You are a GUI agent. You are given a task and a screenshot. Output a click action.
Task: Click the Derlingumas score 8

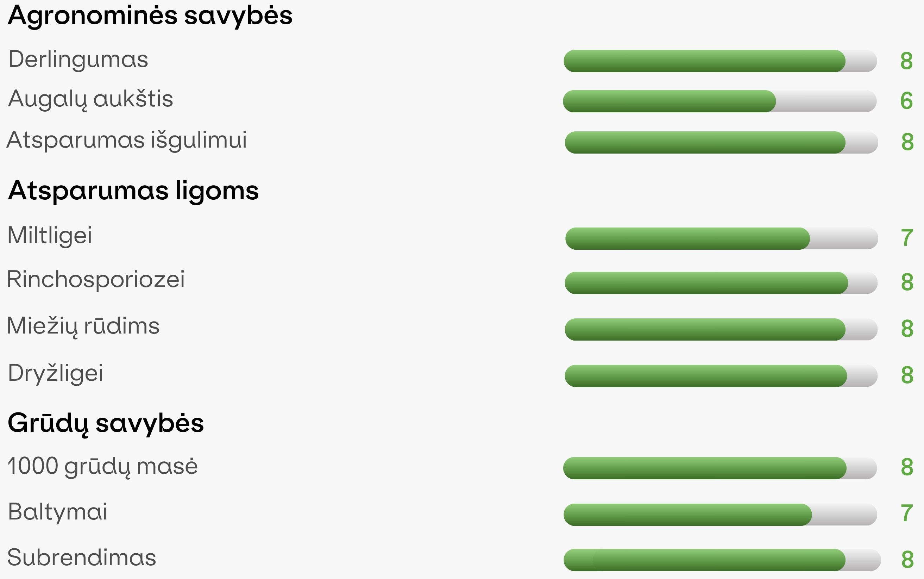click(x=906, y=61)
